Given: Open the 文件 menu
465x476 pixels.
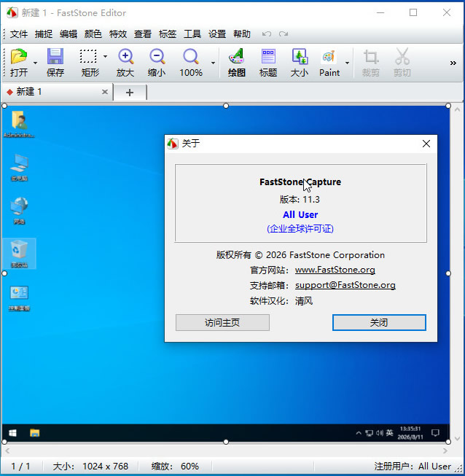Looking at the screenshot, I should tap(19, 34).
